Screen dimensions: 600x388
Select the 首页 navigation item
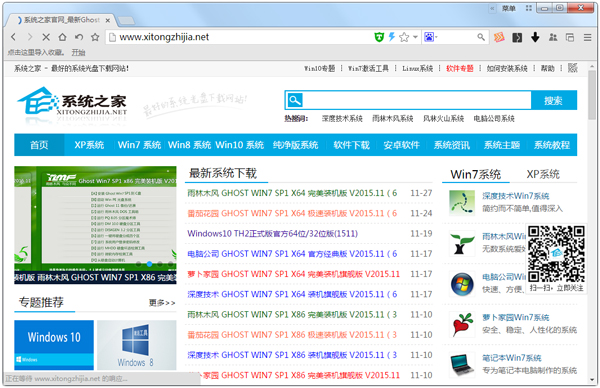click(x=39, y=145)
